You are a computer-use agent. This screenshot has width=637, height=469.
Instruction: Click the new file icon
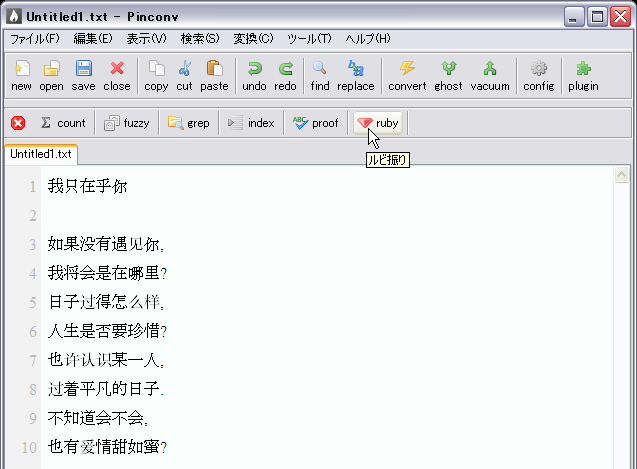coord(22,76)
